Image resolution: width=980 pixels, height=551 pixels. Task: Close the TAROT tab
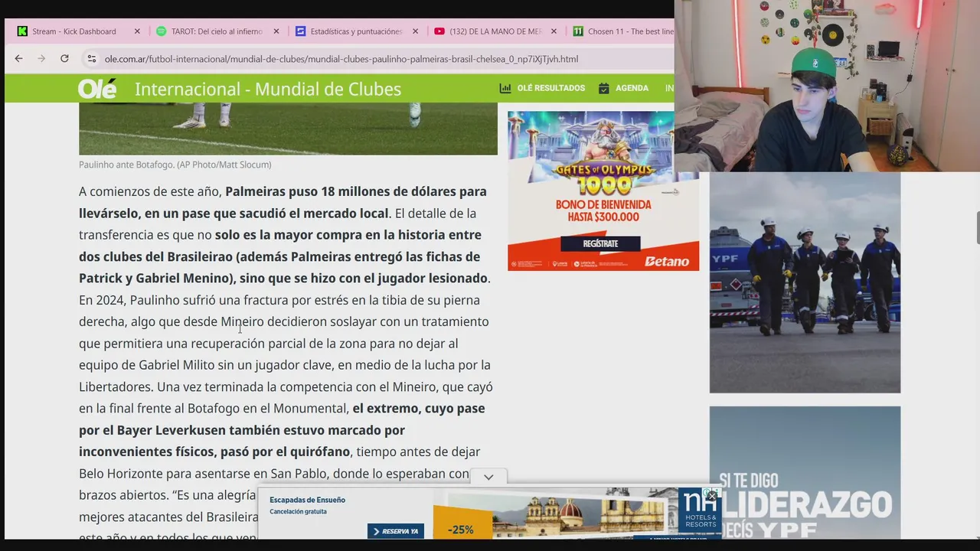tap(276, 31)
